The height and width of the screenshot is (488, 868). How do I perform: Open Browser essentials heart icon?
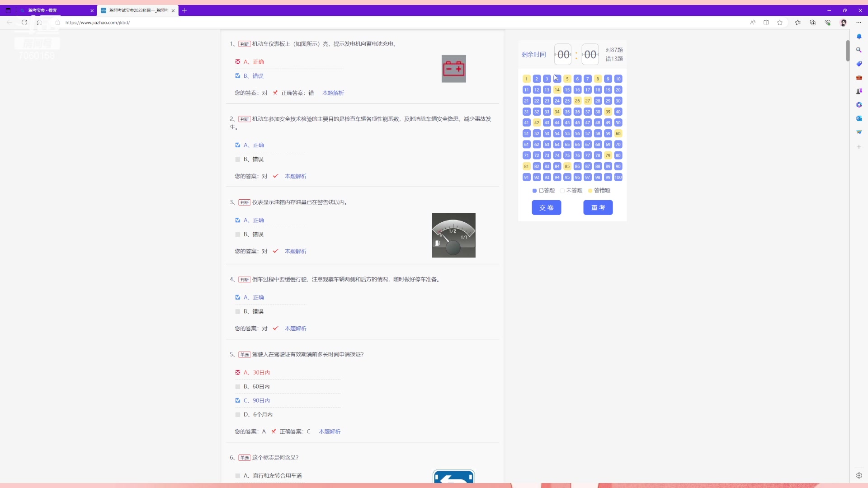click(828, 23)
